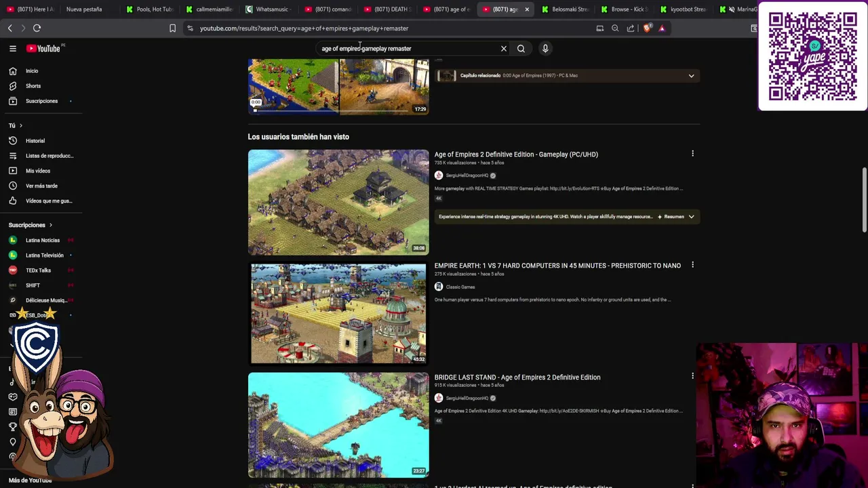
Task: Go back with the browser back arrow
Action: (x=9, y=28)
